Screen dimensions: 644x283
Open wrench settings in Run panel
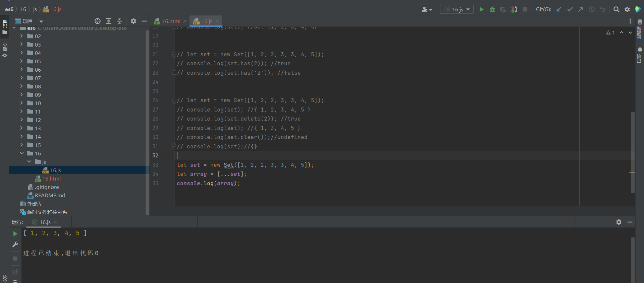pyautogui.click(x=15, y=245)
